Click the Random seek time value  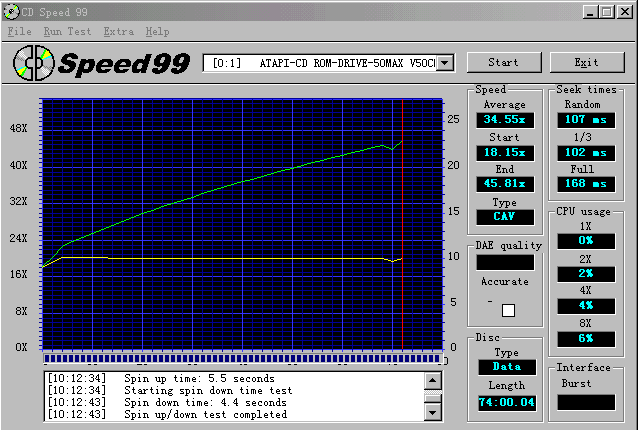pos(584,119)
